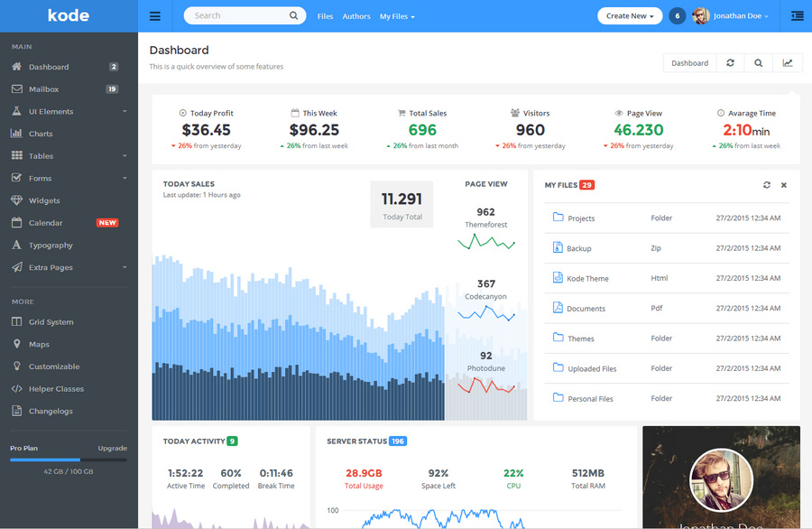The width and height of the screenshot is (812, 529).
Task: Click the Backup zip file icon
Action: coord(558,247)
